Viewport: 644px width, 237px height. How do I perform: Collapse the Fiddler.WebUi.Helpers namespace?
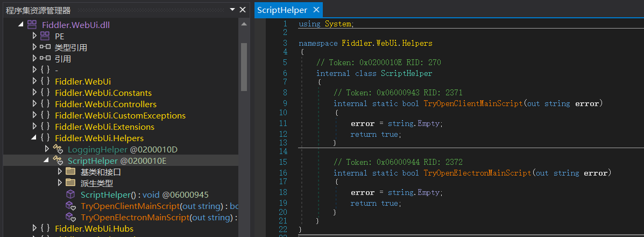coord(34,138)
